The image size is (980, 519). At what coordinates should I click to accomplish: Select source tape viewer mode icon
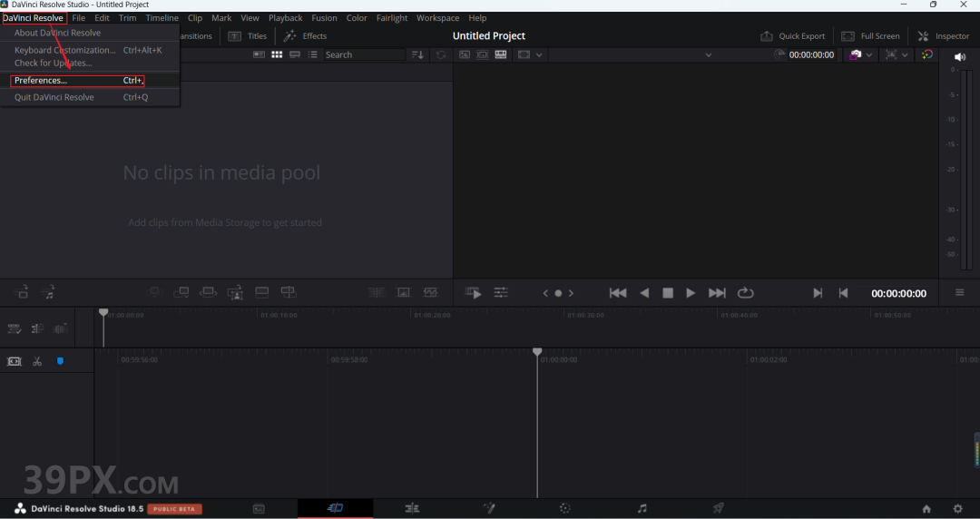483,55
